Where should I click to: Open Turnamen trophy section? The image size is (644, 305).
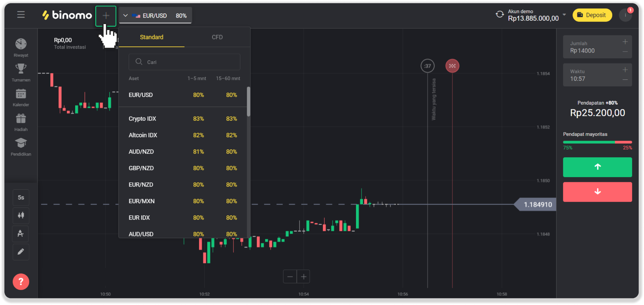21,73
